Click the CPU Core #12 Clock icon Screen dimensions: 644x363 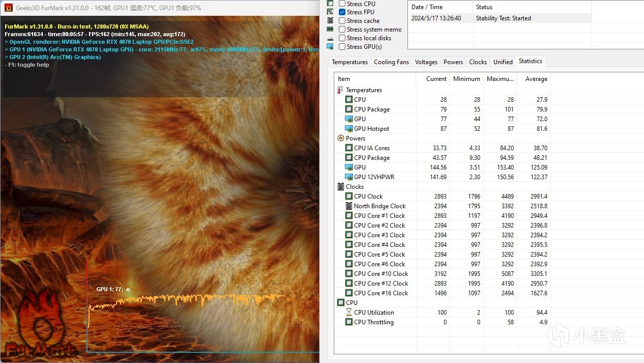pos(348,284)
